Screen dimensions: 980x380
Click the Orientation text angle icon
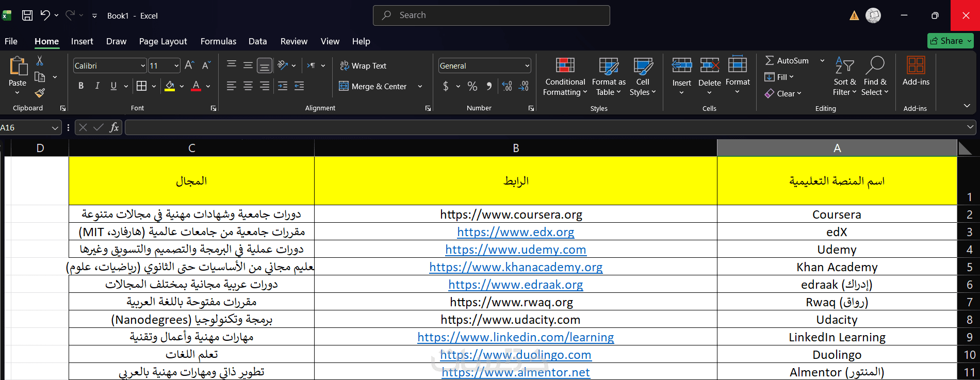point(283,65)
